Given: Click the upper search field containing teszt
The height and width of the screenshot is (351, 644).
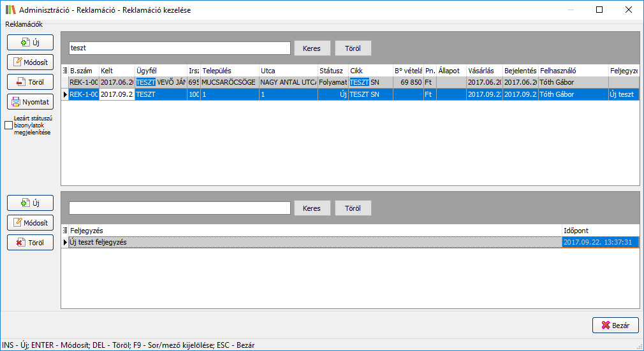Looking at the screenshot, I should coord(179,48).
